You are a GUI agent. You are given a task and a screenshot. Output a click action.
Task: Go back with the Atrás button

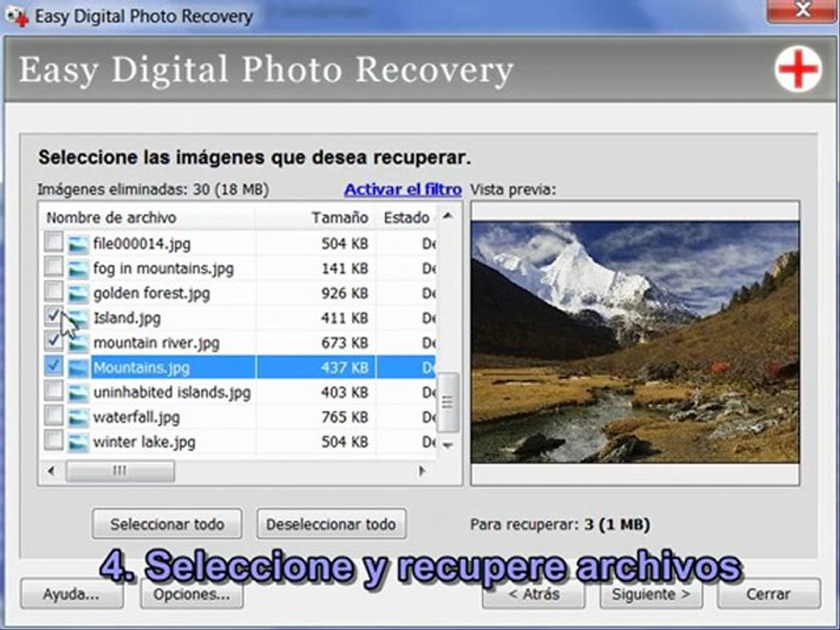pos(534,593)
